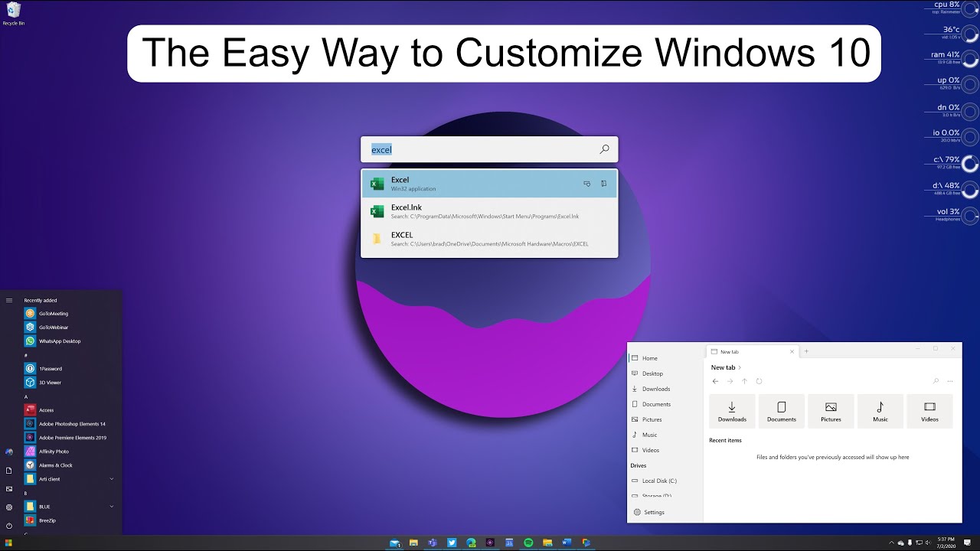Expand the BLUE folder in the Start menu
This screenshot has width=980, height=551.
(x=112, y=507)
